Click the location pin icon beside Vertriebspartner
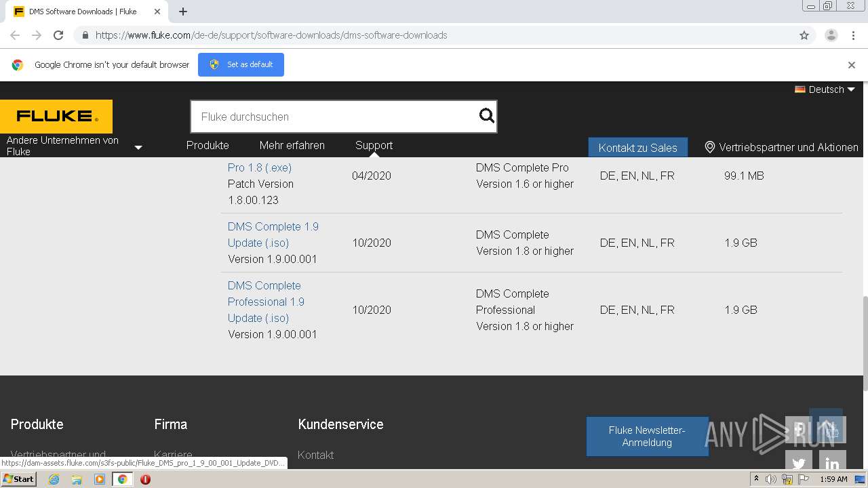Image resolution: width=868 pixels, height=488 pixels. tap(710, 147)
